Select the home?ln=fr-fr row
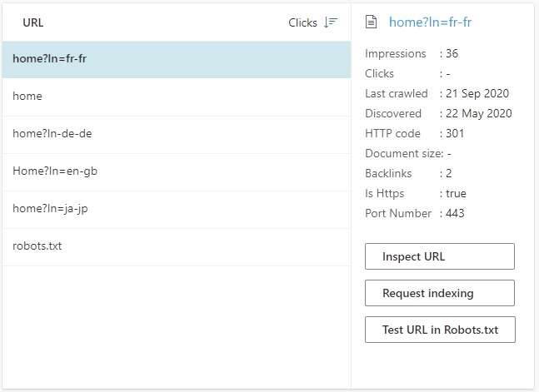The width and height of the screenshot is (539, 392). (177, 59)
